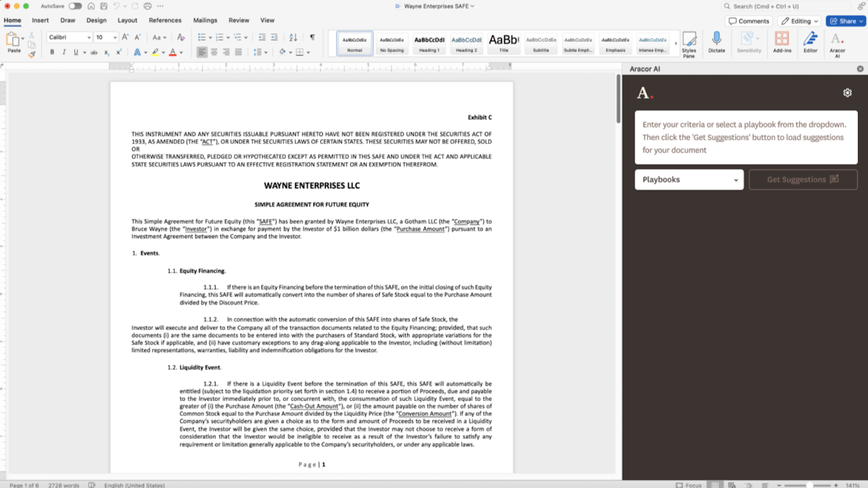Click the Share button
Screen dimensions: 868x488
tap(845, 21)
